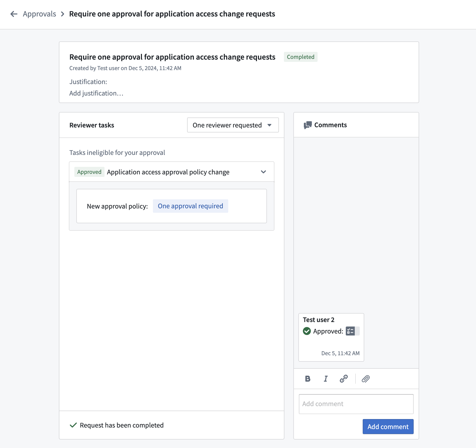Click the breadcrumb page title text

tap(172, 14)
